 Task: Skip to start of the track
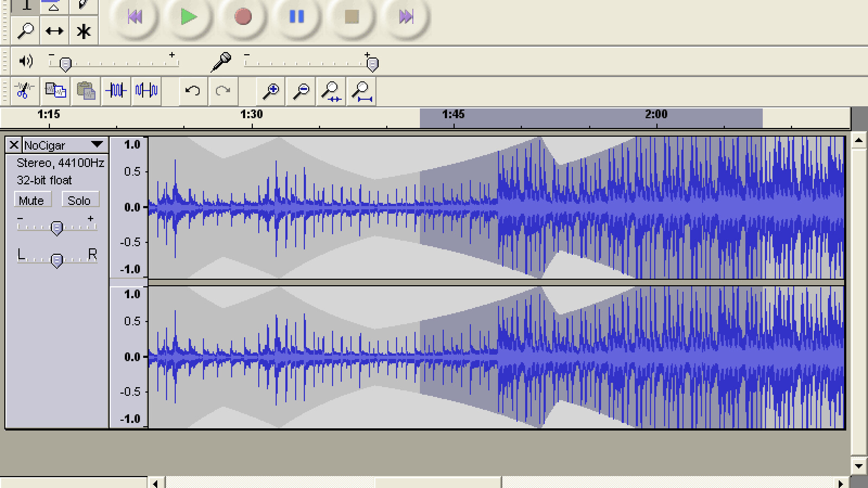coord(135,17)
